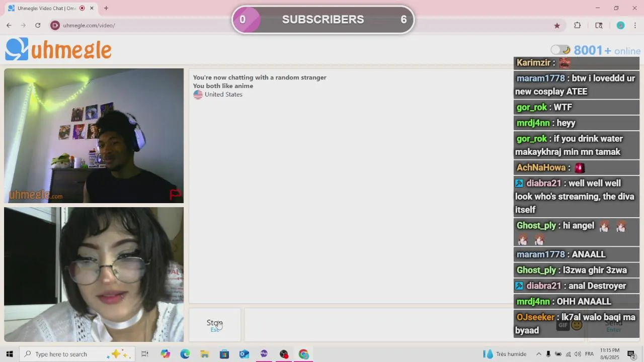Screen dimensions: 644x362
Task: Switch to Google Chrome in the taskbar
Action: [303, 354]
